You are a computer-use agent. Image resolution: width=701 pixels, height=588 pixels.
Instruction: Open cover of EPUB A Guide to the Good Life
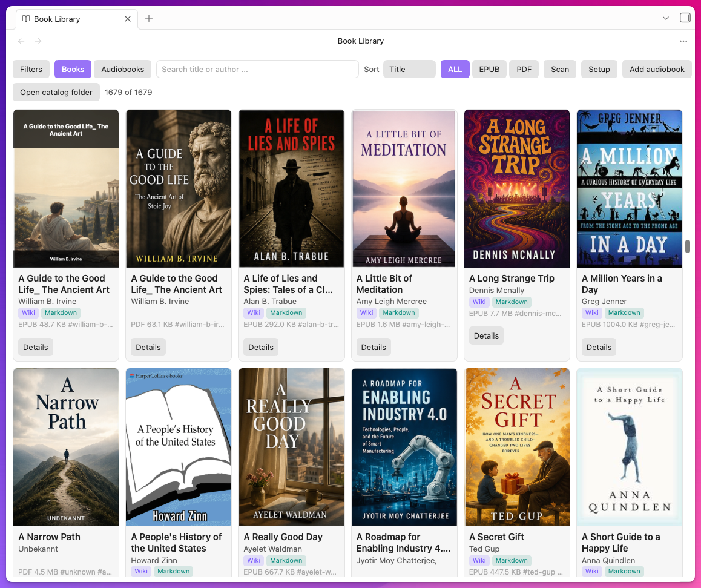66,189
